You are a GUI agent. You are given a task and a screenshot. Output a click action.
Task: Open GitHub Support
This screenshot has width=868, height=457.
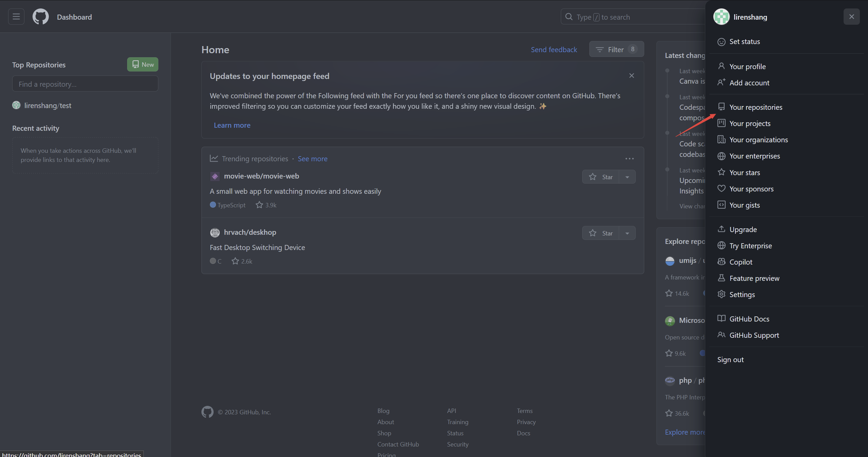coord(787,335)
